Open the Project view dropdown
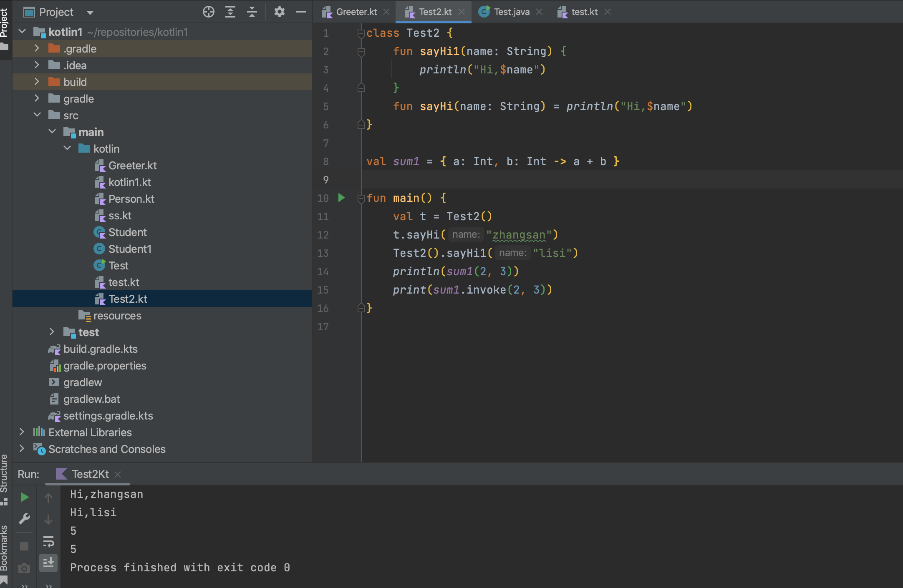903x588 pixels. click(89, 12)
